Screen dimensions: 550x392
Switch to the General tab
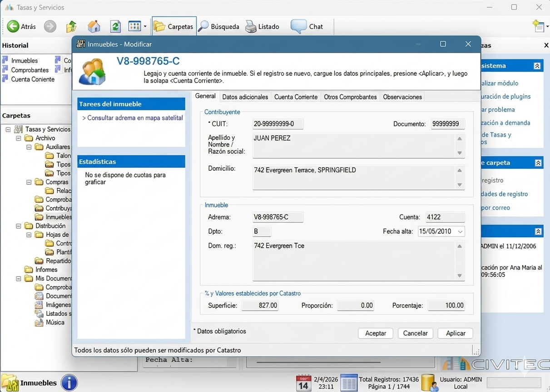tap(205, 96)
